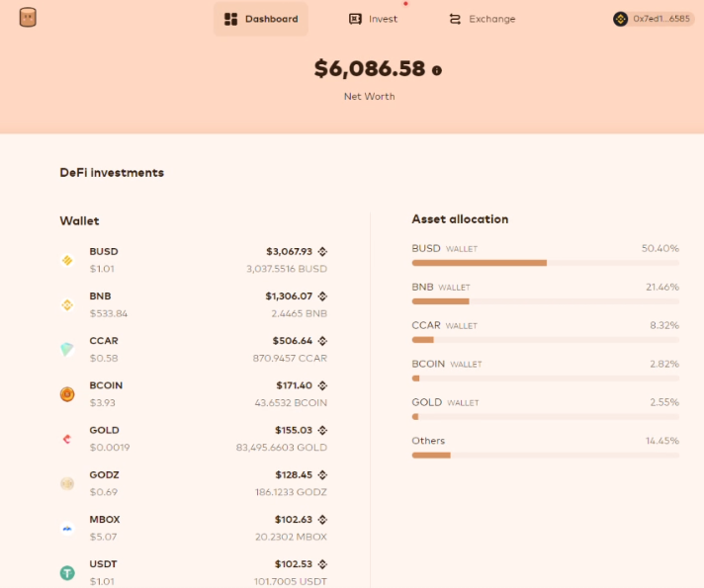Click the 21.46% BNB allocation percentage
This screenshot has height=588, width=704.
[x=662, y=287]
